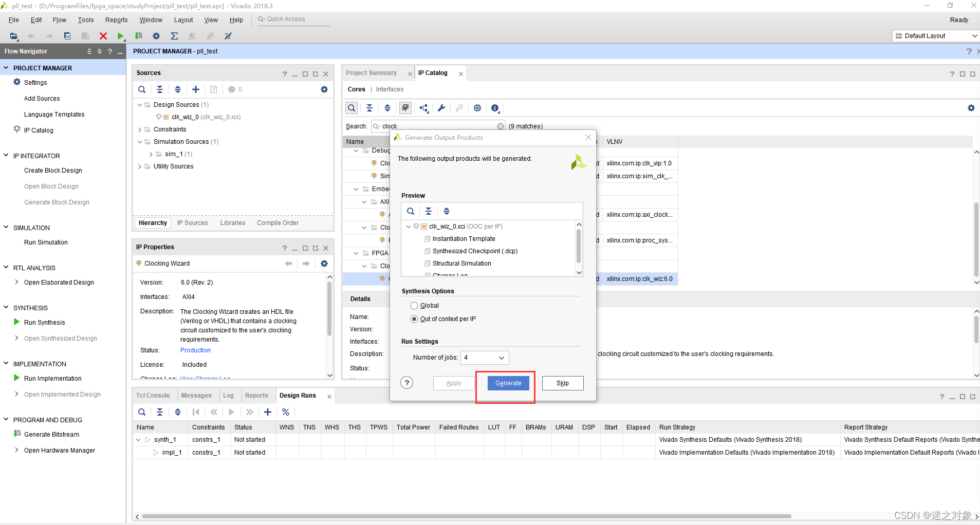Image resolution: width=980 pixels, height=525 pixels.
Task: Open the Production status link
Action: (x=195, y=350)
